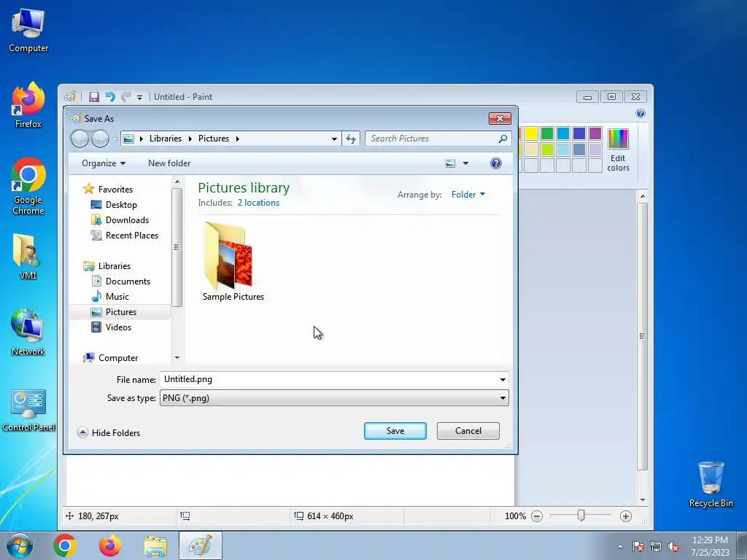Click the Save icon in Paint's quick access toolbar

point(94,97)
